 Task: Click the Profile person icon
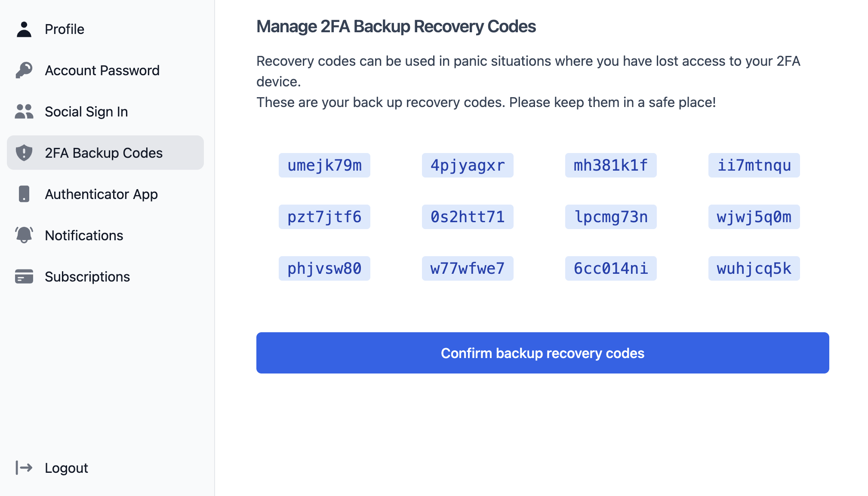pos(24,29)
